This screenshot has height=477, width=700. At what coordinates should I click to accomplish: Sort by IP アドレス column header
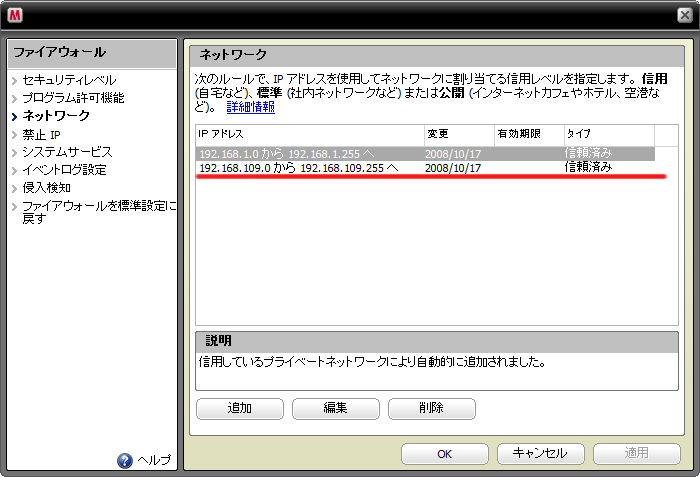[309, 134]
